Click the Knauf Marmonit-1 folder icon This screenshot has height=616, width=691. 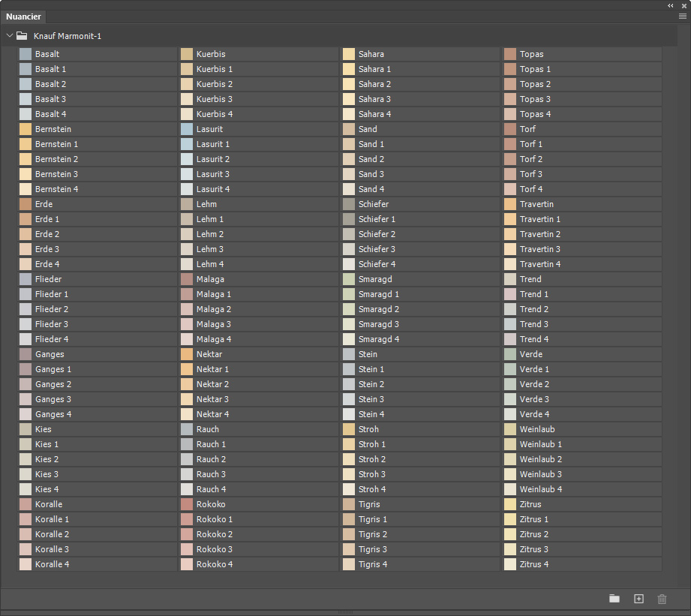pyautogui.click(x=22, y=36)
